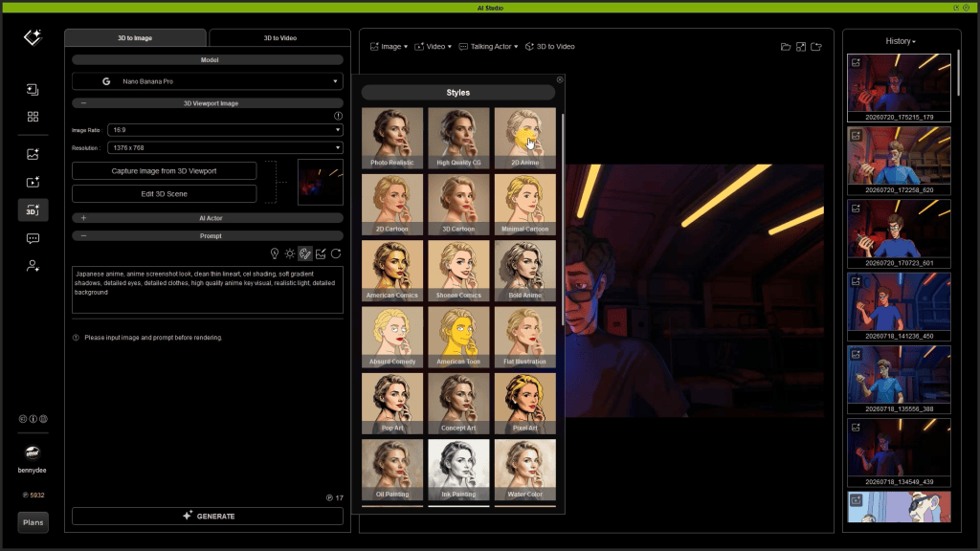This screenshot has width=980, height=551.
Task: Click the export share icon in preview toolbar
Action: 816,47
